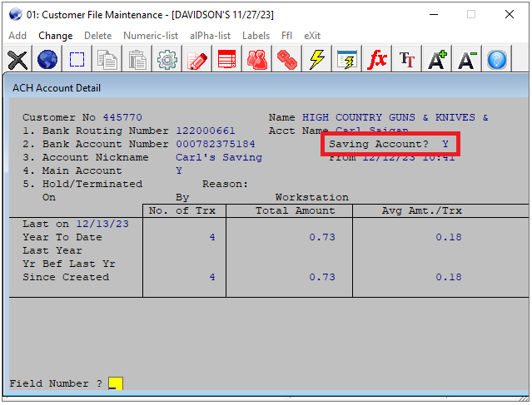Viewport: 532px width, 405px height.
Task: Click the Year To Date total amount 0.73
Action: coord(322,237)
